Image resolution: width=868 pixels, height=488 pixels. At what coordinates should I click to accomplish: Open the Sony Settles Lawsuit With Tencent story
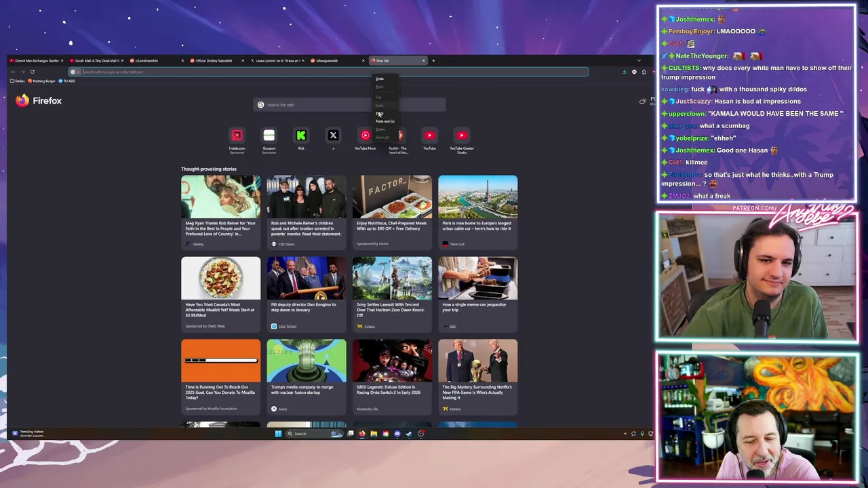[392, 293]
